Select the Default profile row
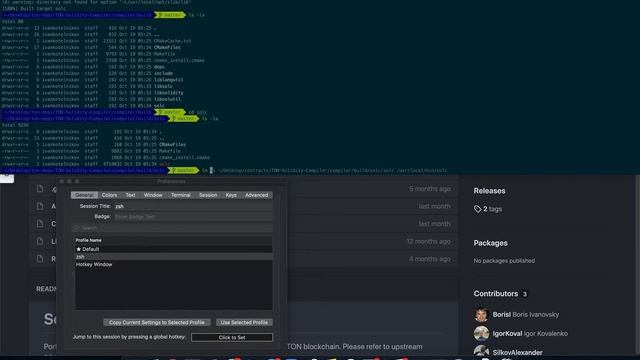The image size is (640, 360). pos(173,249)
